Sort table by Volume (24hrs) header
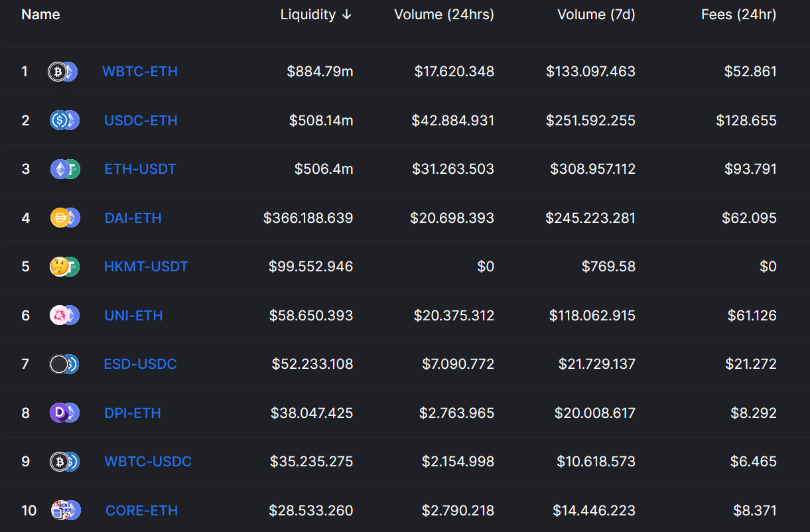This screenshot has width=810, height=532. click(444, 15)
